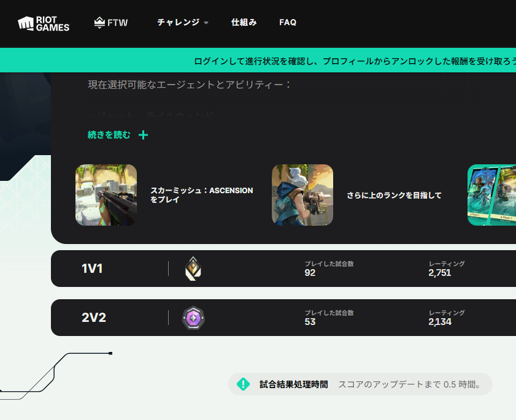Click the 1V1 プレイした試合数 label
516x420 pixels.
pyautogui.click(x=329, y=264)
